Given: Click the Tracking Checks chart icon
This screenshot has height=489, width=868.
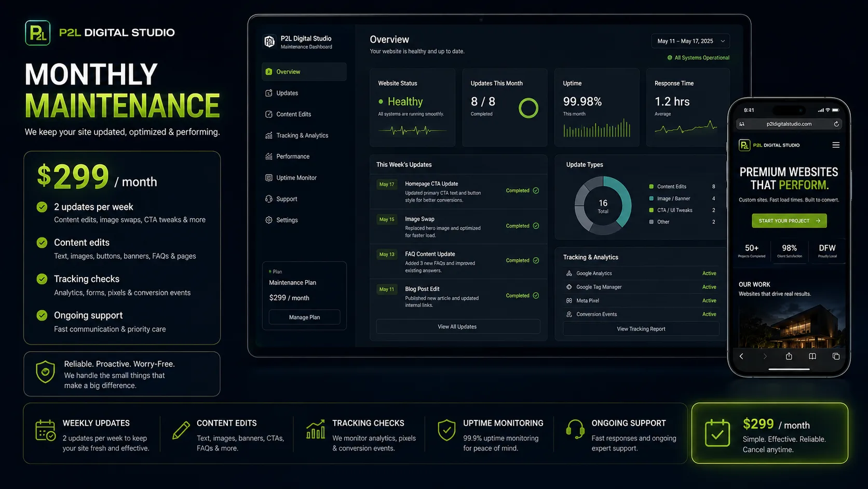Looking at the screenshot, I should tap(316, 429).
